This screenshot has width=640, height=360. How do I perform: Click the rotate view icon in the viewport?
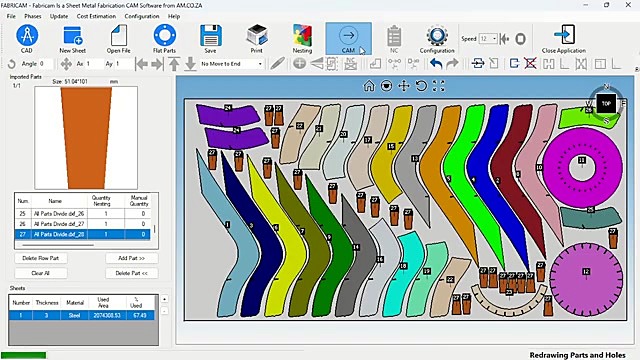(x=421, y=86)
